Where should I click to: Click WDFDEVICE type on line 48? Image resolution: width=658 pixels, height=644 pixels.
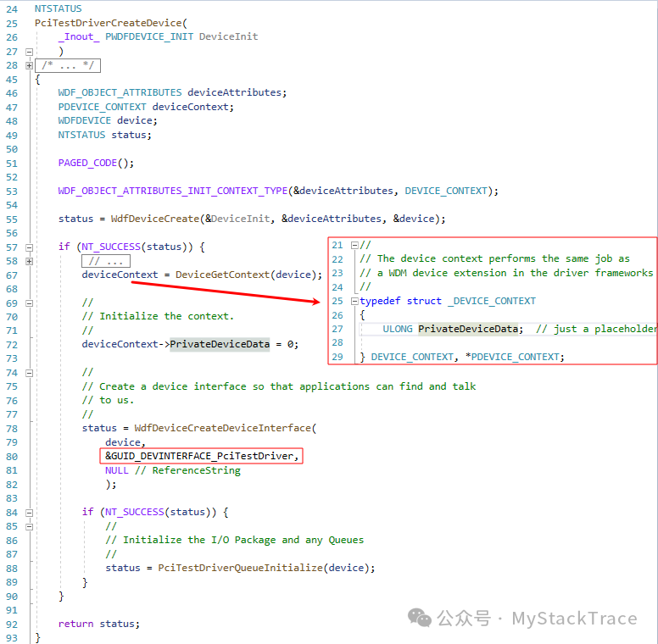click(85, 120)
